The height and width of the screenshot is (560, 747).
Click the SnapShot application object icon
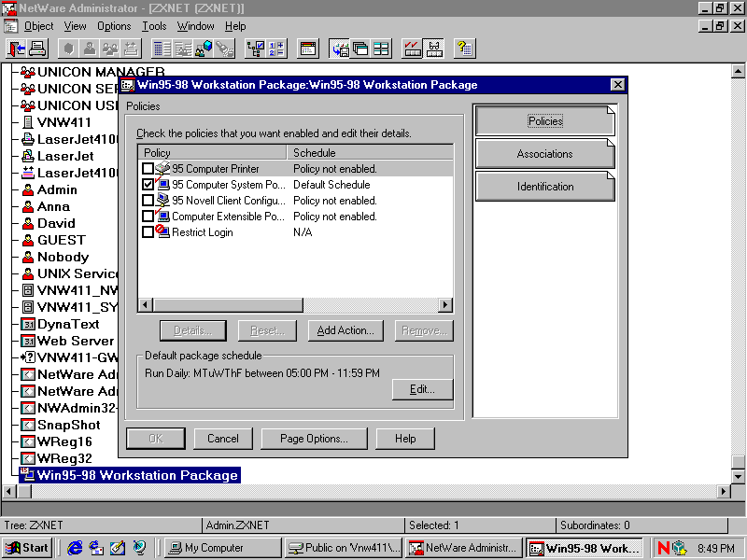(28, 425)
